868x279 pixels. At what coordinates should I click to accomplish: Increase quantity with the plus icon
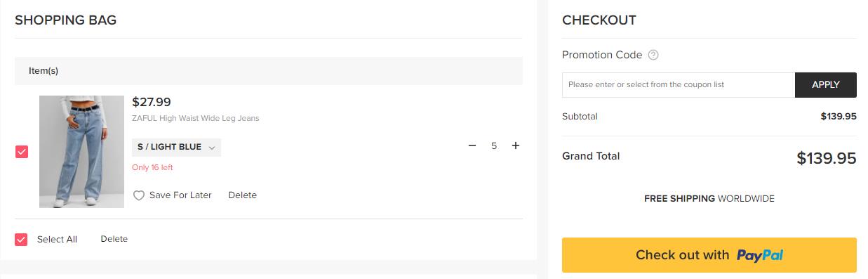click(516, 145)
